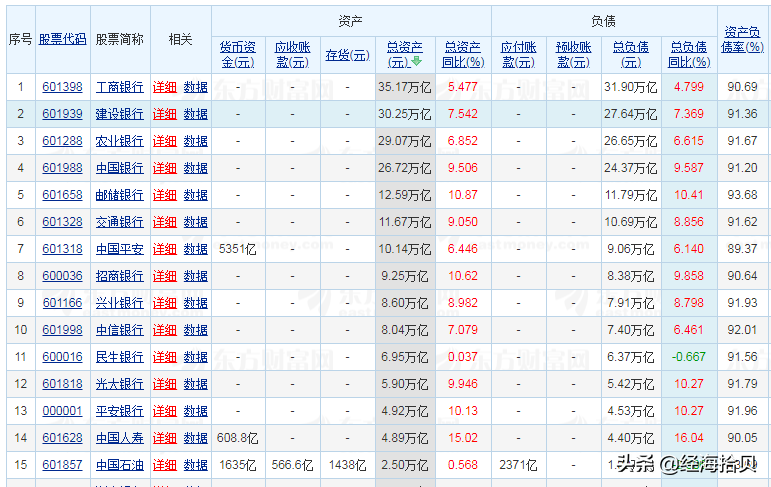Open stock code 601166 link
Screen dimensions: 771x487
62,303
